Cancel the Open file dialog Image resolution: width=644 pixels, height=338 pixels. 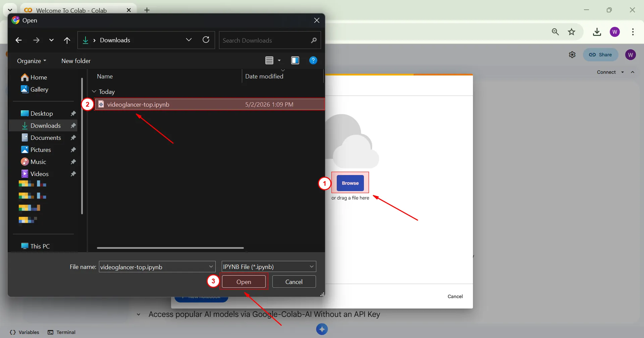pyautogui.click(x=294, y=282)
